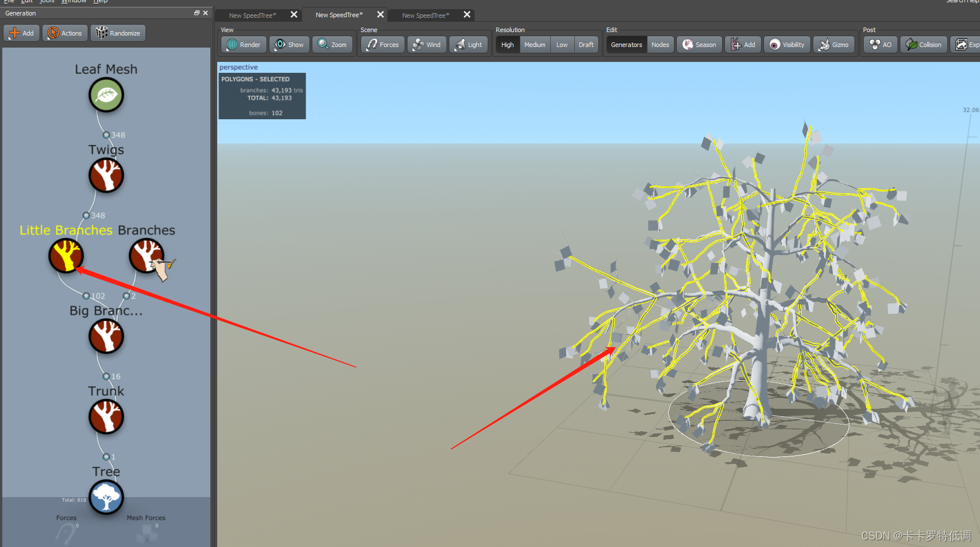The height and width of the screenshot is (547, 980).
Task: Open the Tools menu
Action: coord(47,2)
